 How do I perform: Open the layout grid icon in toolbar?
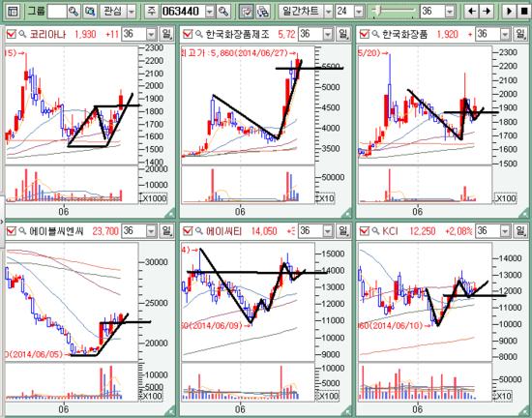(x=13, y=12)
